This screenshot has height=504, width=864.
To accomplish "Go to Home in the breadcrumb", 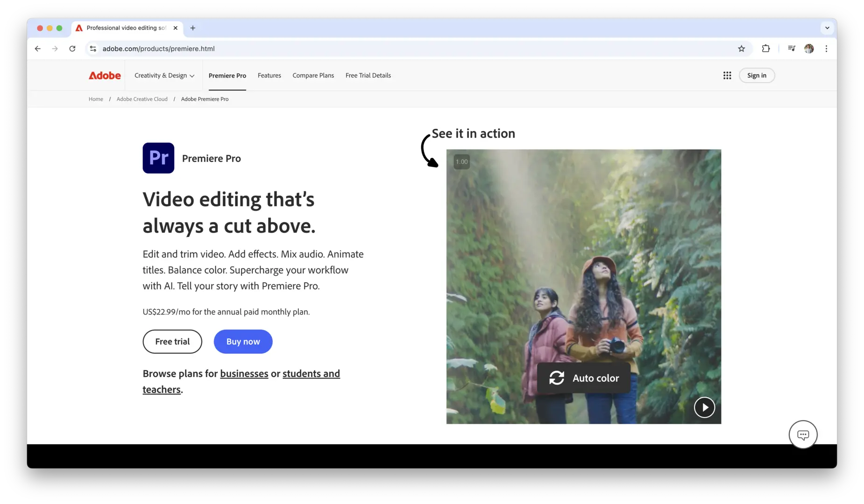I will [x=96, y=99].
